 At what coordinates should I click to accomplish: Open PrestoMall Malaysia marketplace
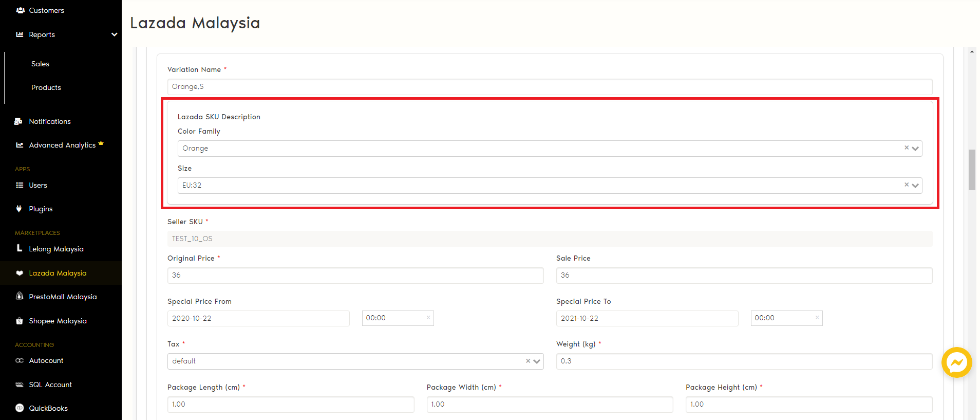63,297
